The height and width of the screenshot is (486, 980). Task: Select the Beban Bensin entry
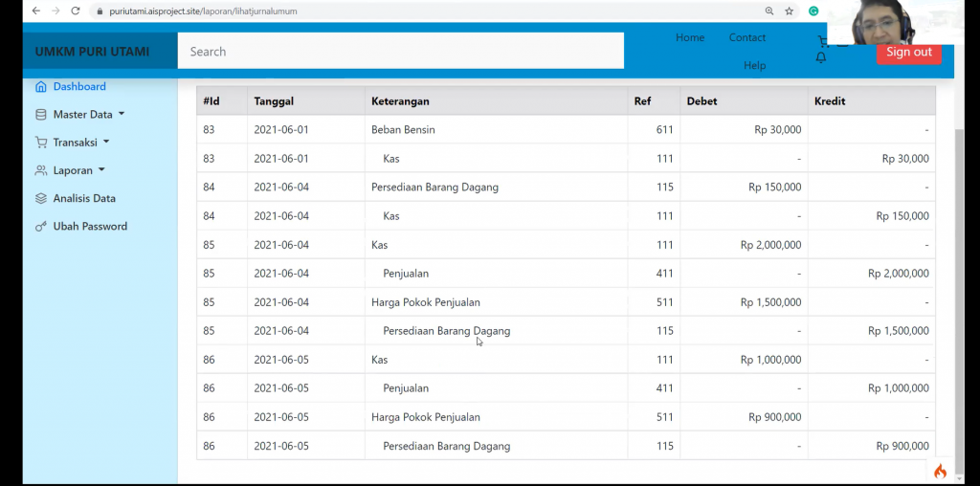pos(403,130)
